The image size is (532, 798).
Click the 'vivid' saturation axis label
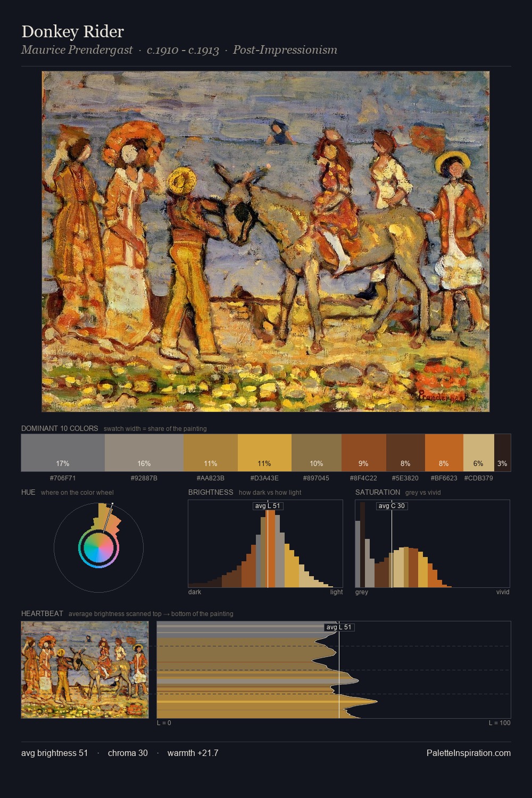(503, 592)
